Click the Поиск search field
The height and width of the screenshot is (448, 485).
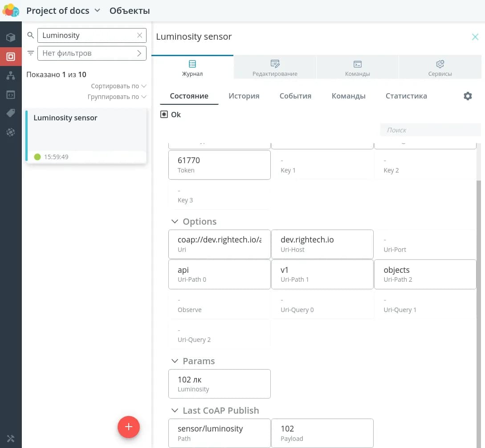(x=429, y=130)
